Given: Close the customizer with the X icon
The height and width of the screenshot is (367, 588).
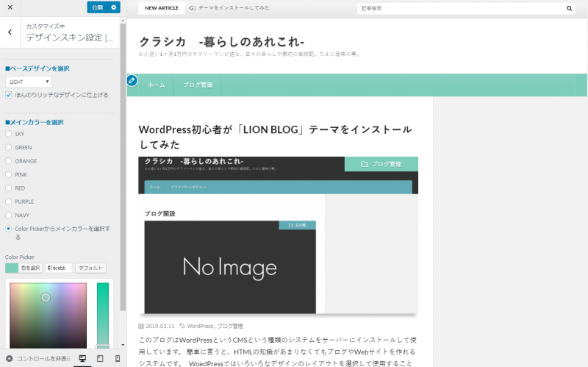Looking at the screenshot, I should 10,7.
